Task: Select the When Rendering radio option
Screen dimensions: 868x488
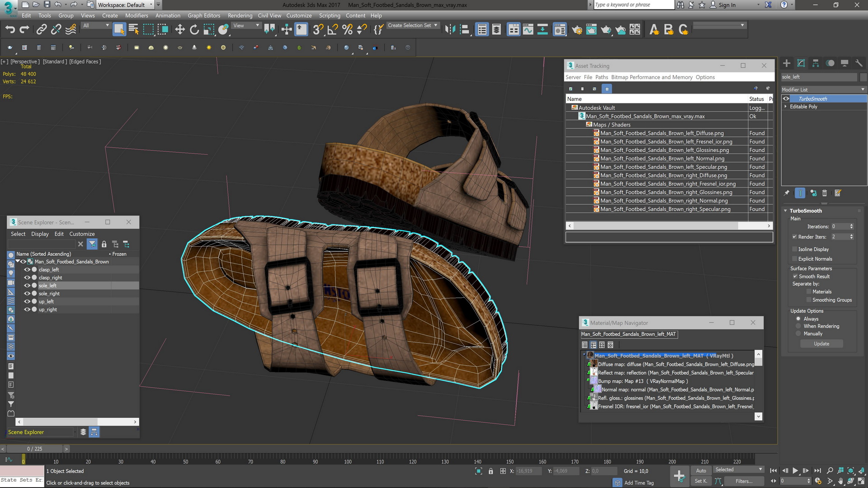Action: pos(798,326)
